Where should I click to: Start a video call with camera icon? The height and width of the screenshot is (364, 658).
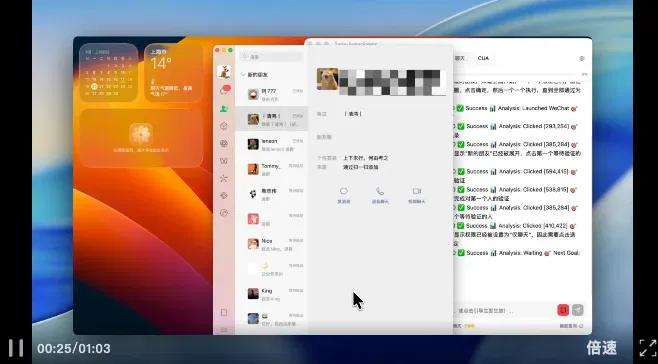pyautogui.click(x=417, y=191)
